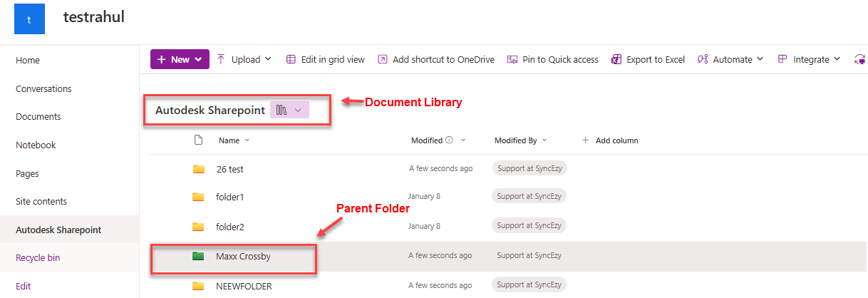Open the 26 test folder

tap(229, 169)
